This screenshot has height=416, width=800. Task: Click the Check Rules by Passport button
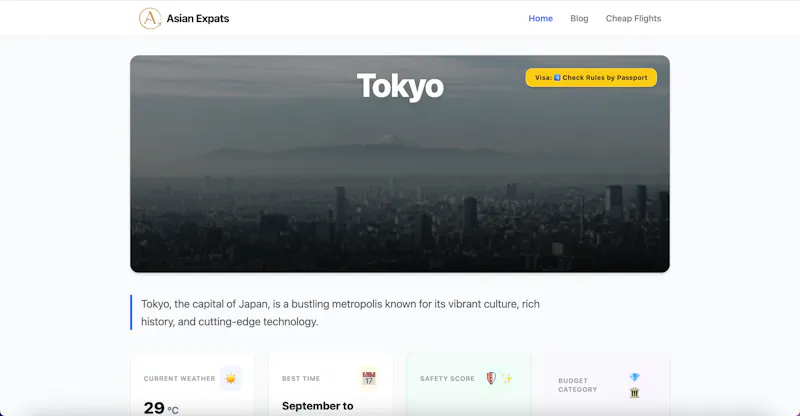tap(591, 78)
